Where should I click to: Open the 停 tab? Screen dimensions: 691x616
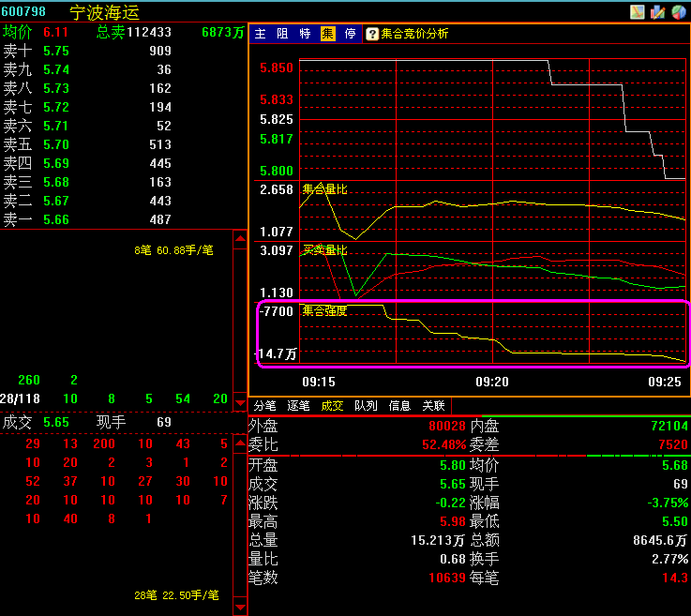[x=350, y=34]
